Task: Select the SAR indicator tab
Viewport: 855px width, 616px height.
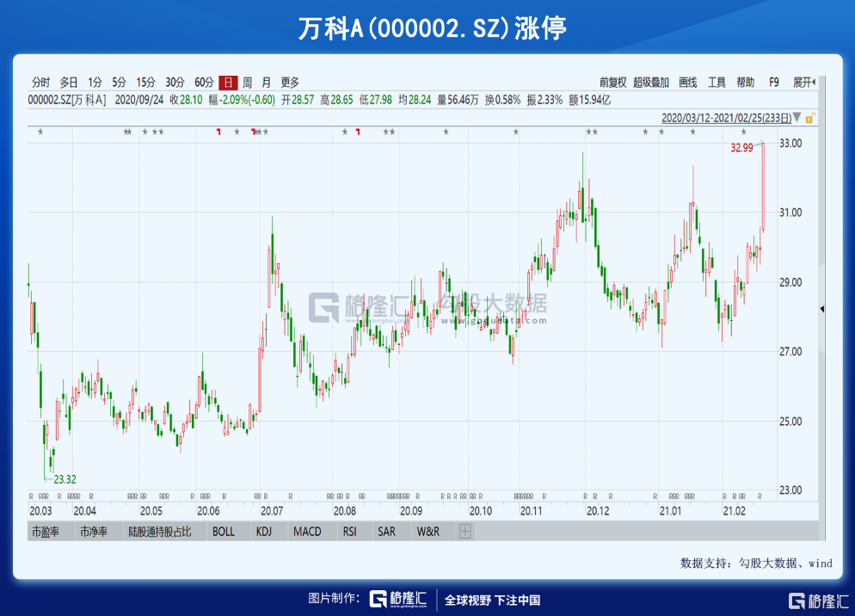Action: tap(386, 532)
